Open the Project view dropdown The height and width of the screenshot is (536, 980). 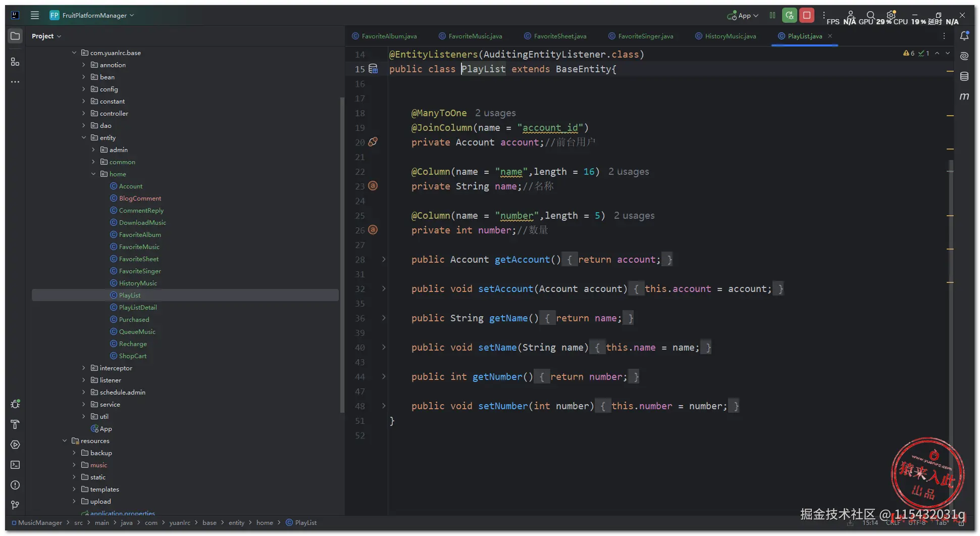(x=46, y=36)
